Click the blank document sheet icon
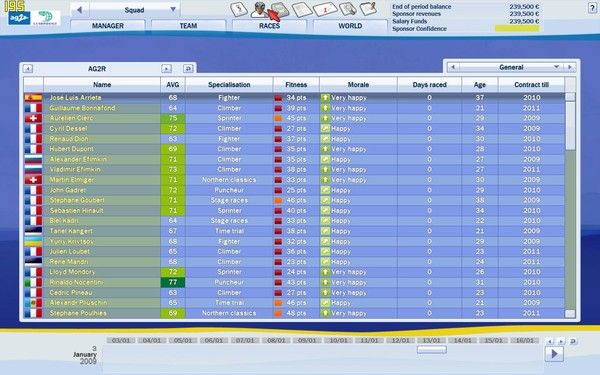 [302, 10]
